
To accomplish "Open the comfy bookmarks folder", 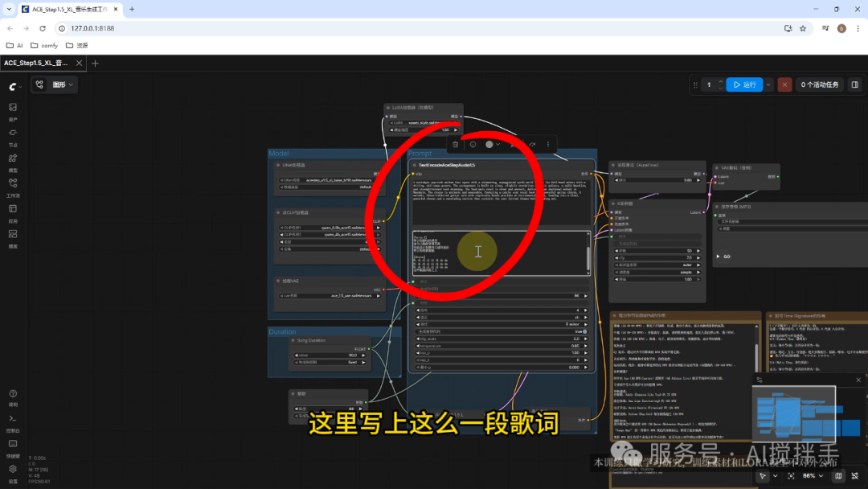I will (x=44, y=45).
